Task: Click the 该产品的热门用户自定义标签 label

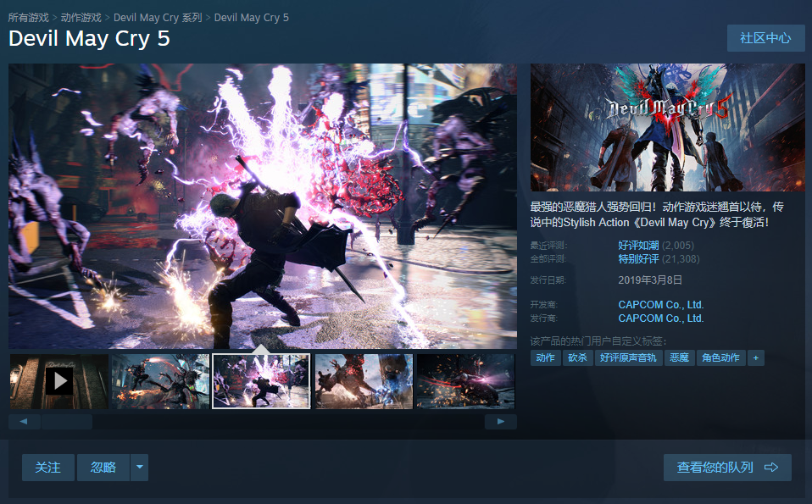Action: coord(598,341)
